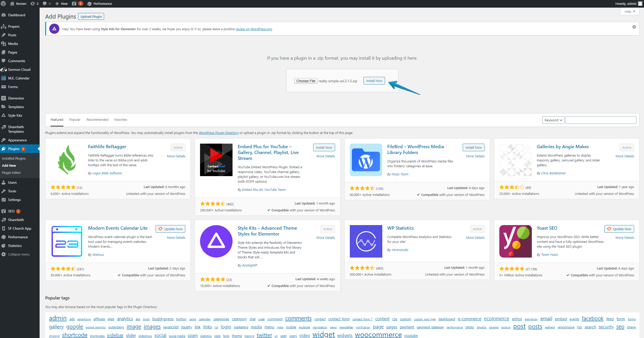Switch to the Featured tab
The width and height of the screenshot is (644, 338).
tap(57, 120)
